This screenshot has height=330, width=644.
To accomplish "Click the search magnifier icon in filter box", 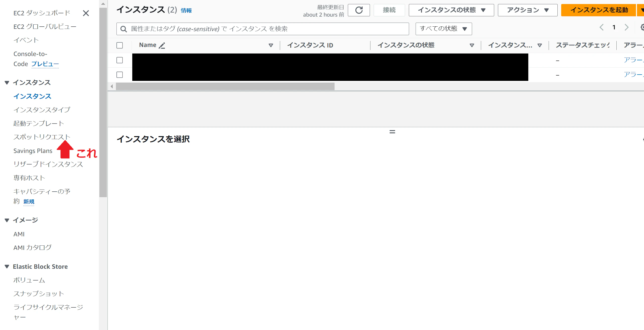I will [x=123, y=29].
